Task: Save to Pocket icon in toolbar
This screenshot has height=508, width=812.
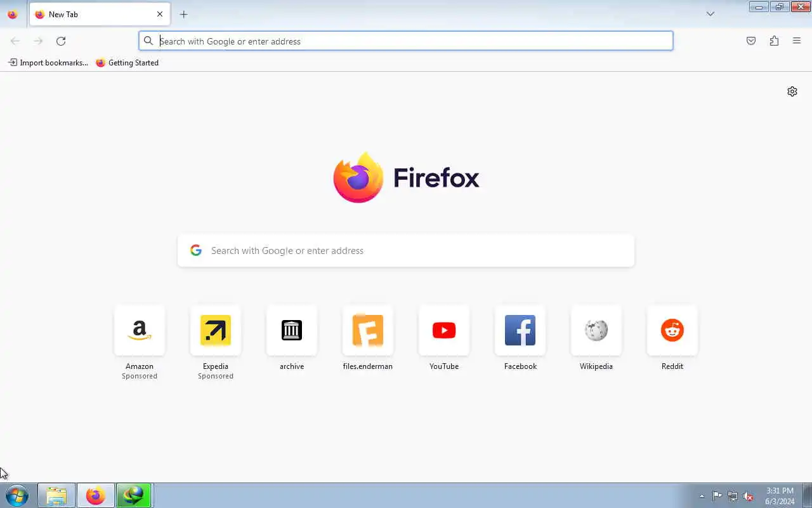Action: [x=751, y=41]
